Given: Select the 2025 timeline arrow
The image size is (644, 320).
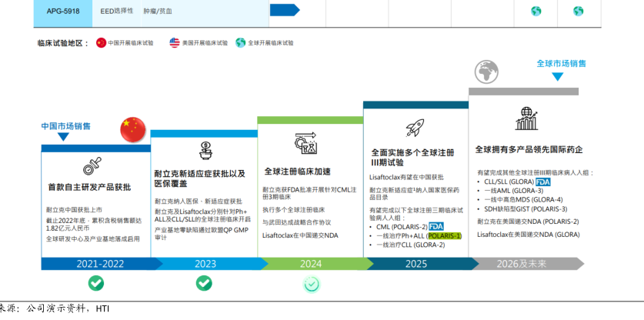Looking at the screenshot, I should pyautogui.click(x=415, y=264).
